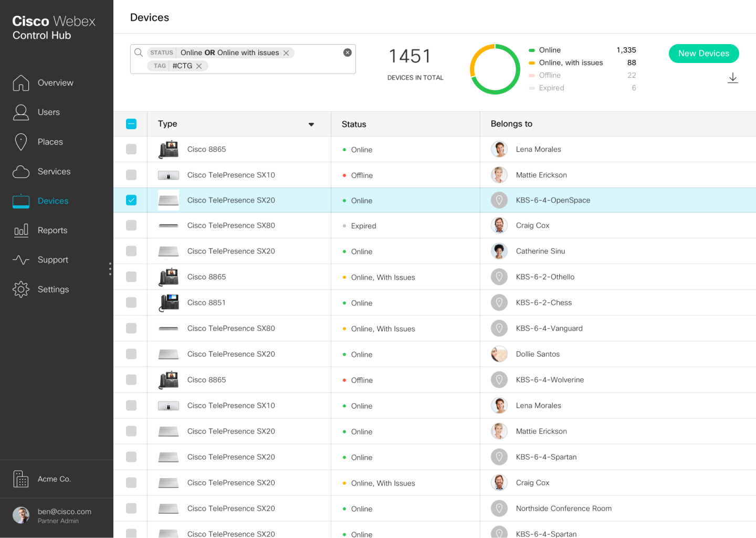Image resolution: width=756 pixels, height=538 pixels.
Task: Check the KBS-6-4-Vanguard row
Action: 131,328
